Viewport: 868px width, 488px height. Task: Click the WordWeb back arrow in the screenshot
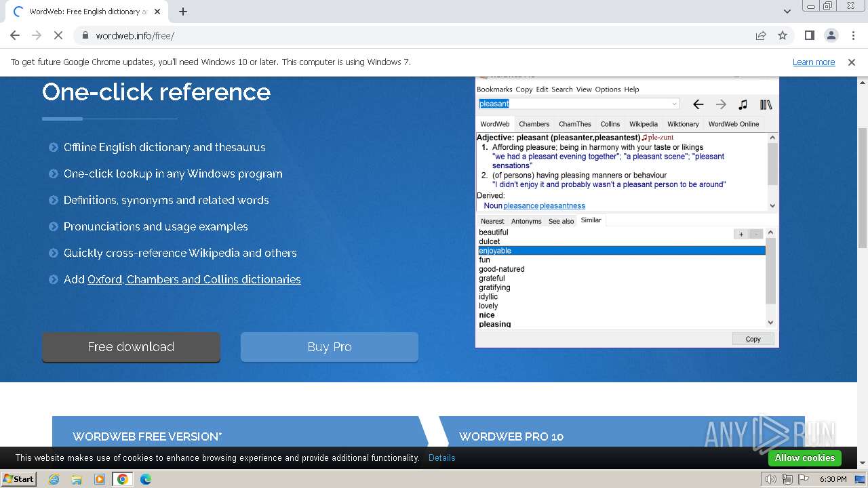point(698,104)
